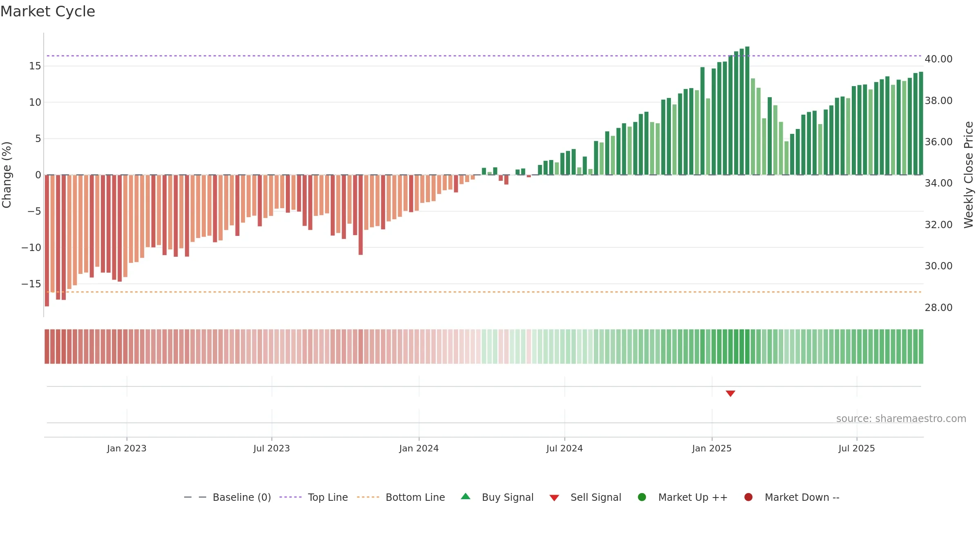
Task: Click the Market Cycle chart title
Action: click(48, 11)
